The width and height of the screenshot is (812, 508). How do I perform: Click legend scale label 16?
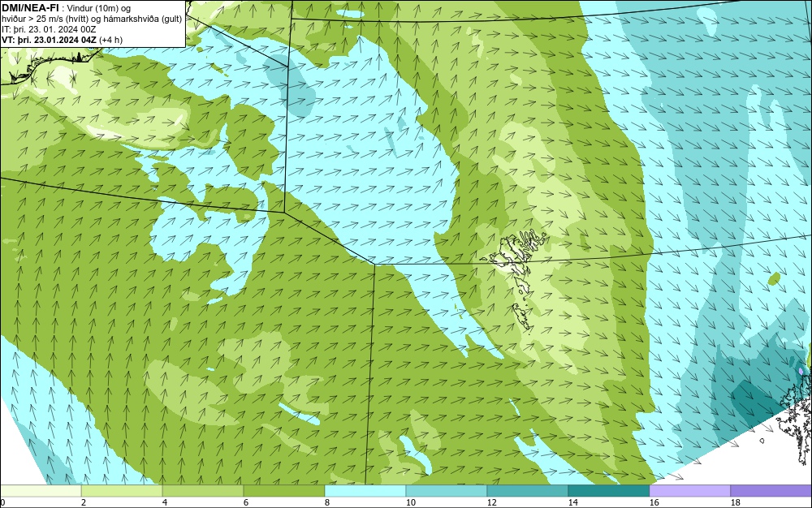click(654, 502)
